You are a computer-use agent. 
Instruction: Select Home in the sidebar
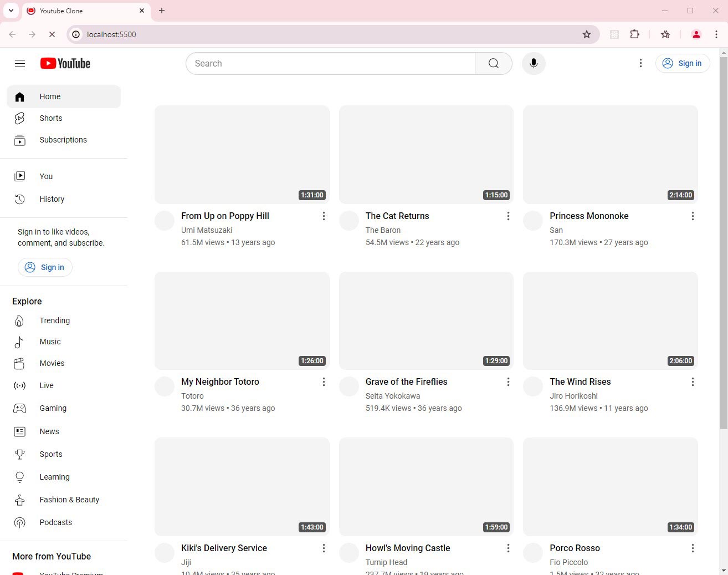click(64, 96)
